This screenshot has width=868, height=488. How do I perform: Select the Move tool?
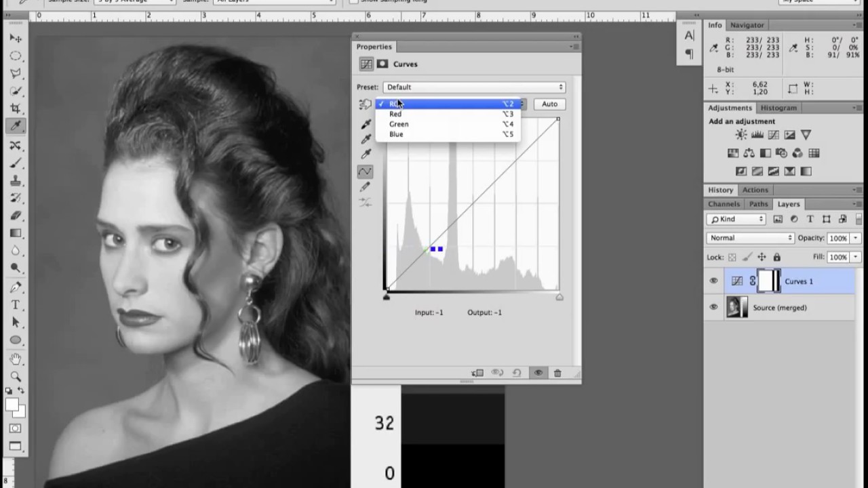coord(16,38)
